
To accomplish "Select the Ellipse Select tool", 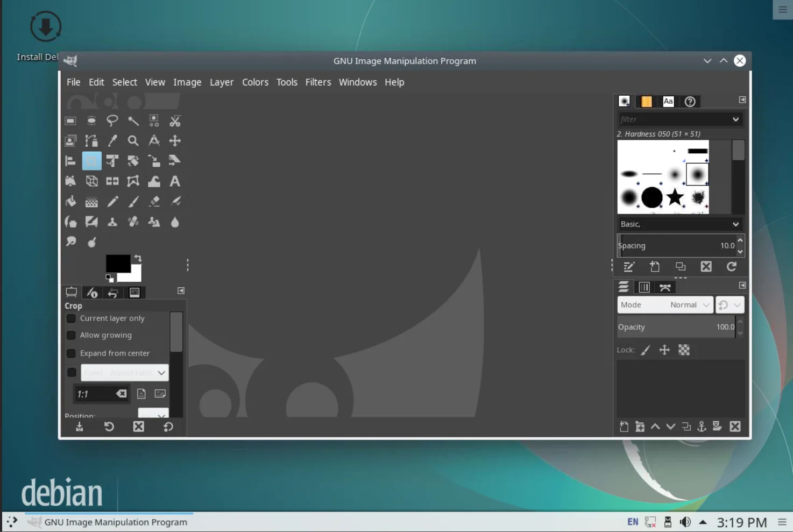I will tap(91, 121).
